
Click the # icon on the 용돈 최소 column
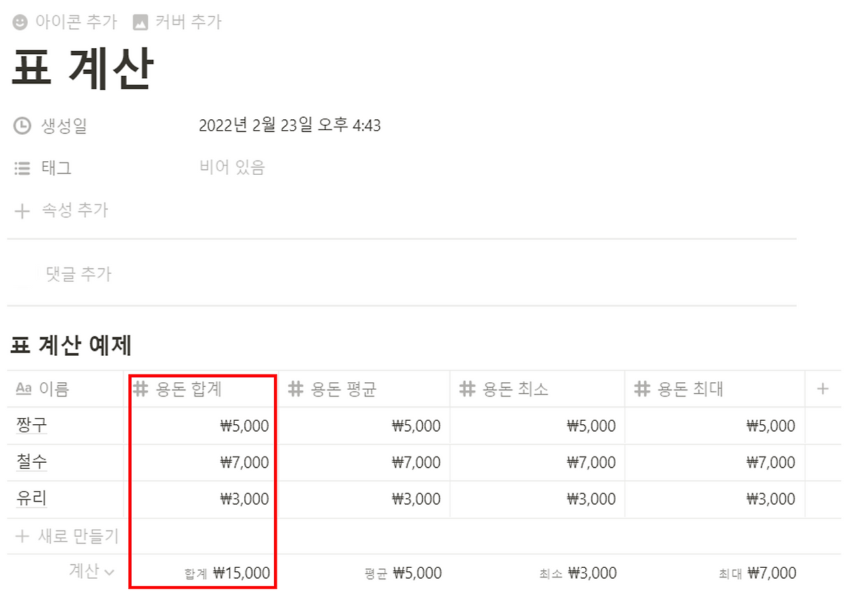click(467, 388)
